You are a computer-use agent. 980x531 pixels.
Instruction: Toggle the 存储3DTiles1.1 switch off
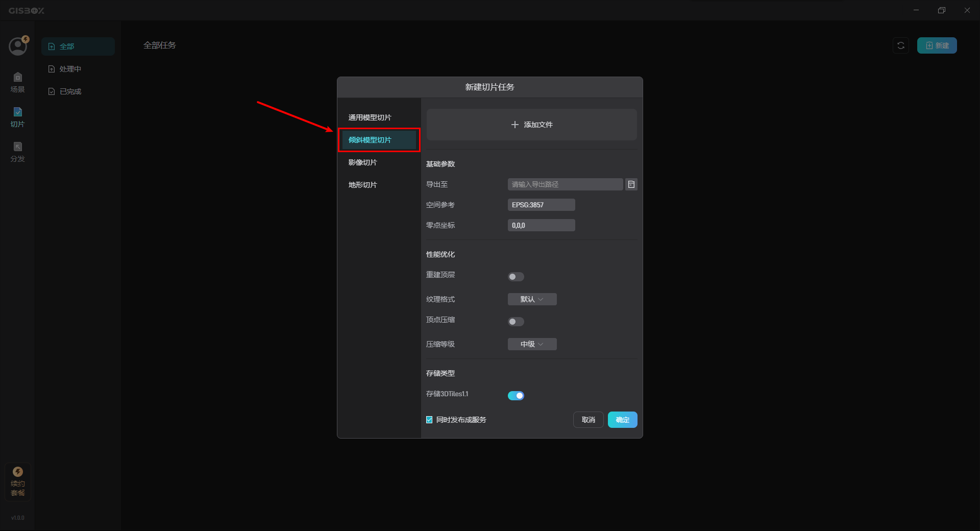[516, 396]
